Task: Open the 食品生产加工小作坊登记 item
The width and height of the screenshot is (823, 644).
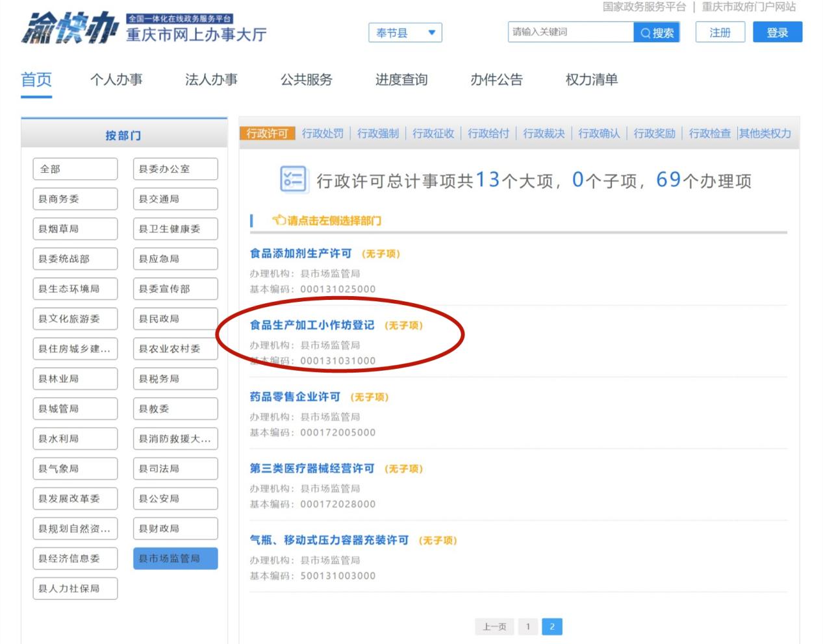Action: [312, 325]
